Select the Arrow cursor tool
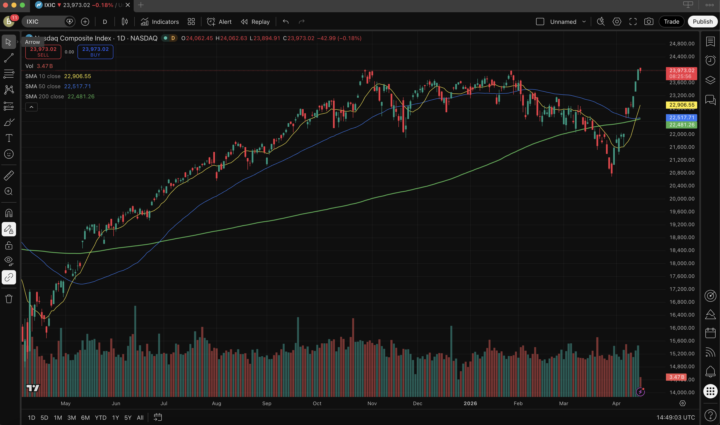Screen dimensions: 720x425 9,42
